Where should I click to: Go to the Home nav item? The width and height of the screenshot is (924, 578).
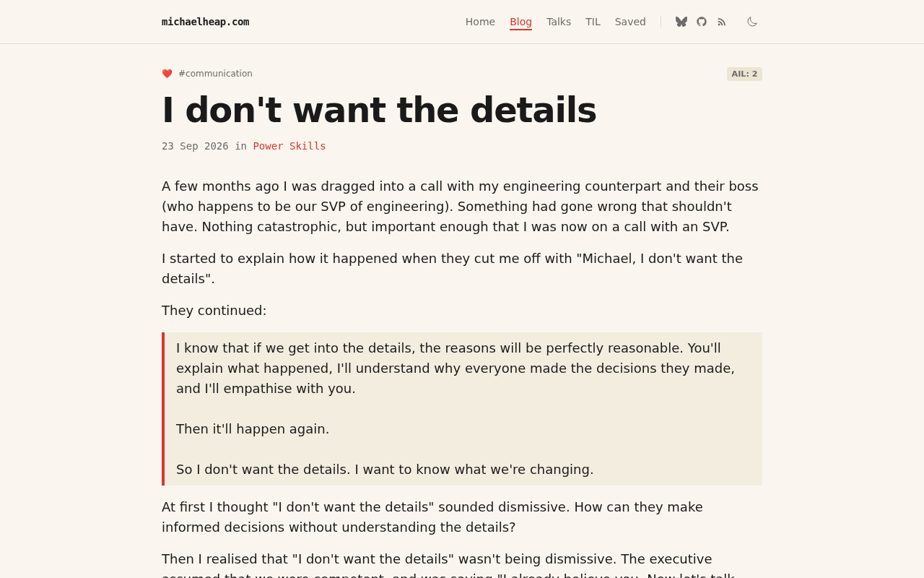pyautogui.click(x=480, y=22)
